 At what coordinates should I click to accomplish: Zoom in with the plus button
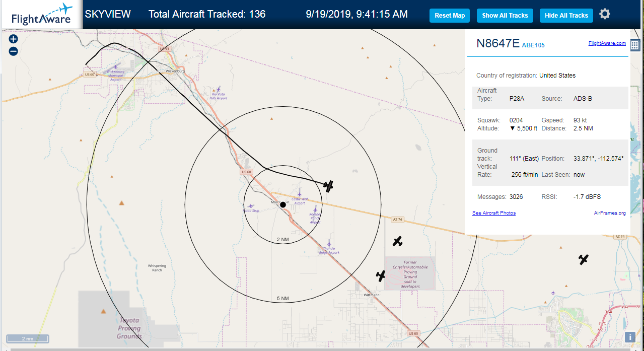click(14, 39)
